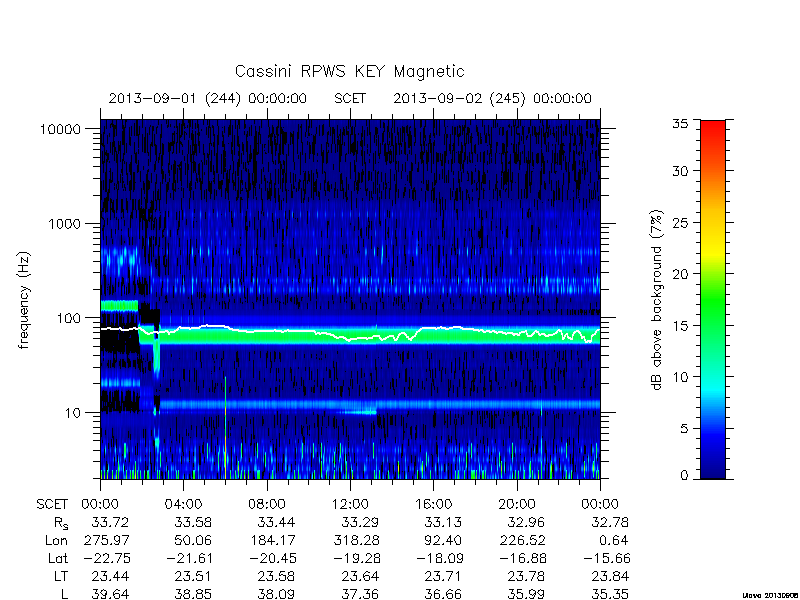The height and width of the screenshot is (600, 800).
Task: Click the L value 35.35
Action: coord(610,594)
